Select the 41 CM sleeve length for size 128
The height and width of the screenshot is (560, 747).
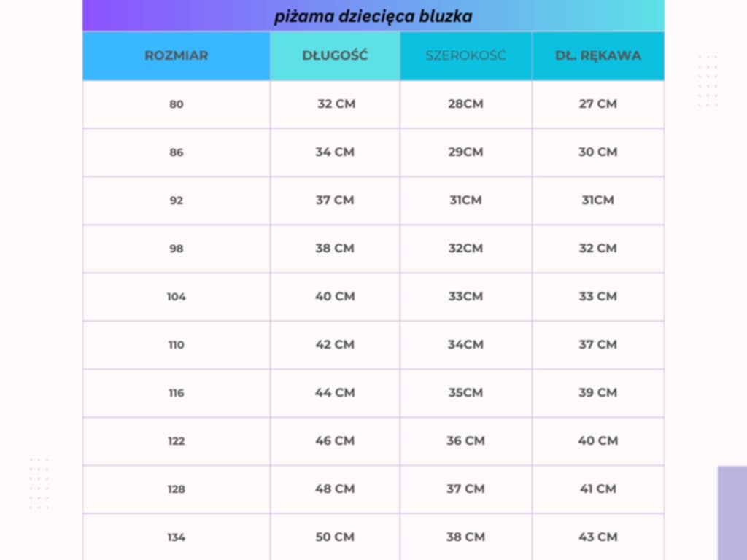click(597, 489)
